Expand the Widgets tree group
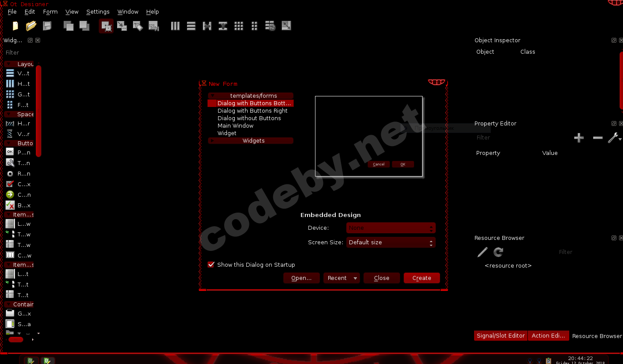 click(212, 141)
